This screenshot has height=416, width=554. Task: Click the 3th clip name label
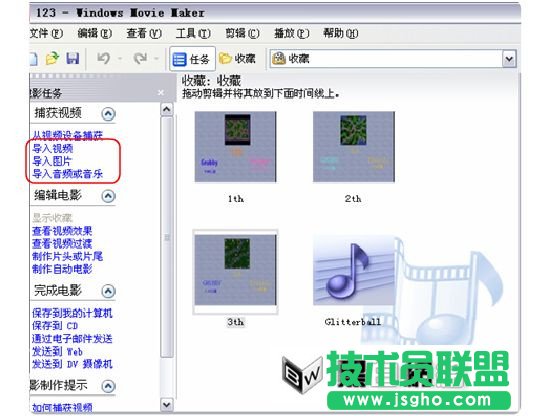pyautogui.click(x=236, y=322)
